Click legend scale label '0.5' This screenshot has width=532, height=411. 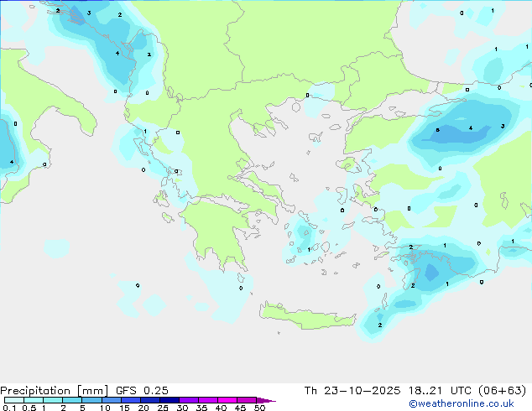[29, 408]
